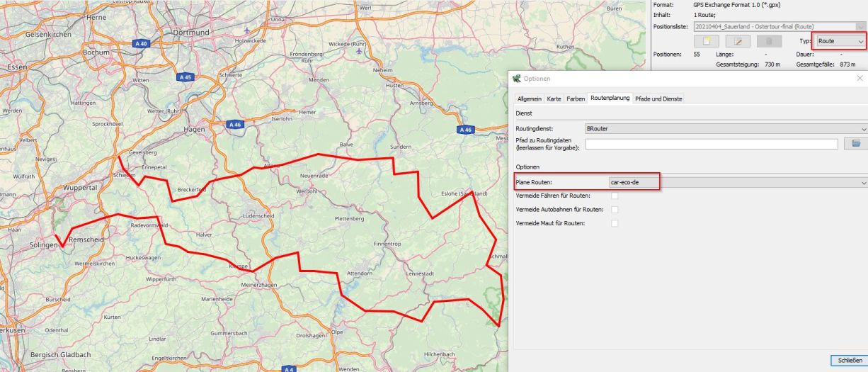
Task: Check 'Vermeide Maut für Routen' option
Action: (x=615, y=223)
